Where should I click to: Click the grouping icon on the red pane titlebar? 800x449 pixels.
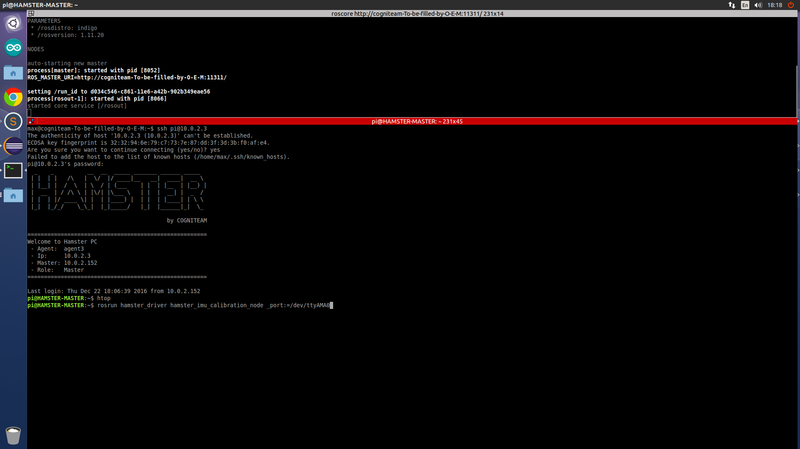tap(32, 121)
